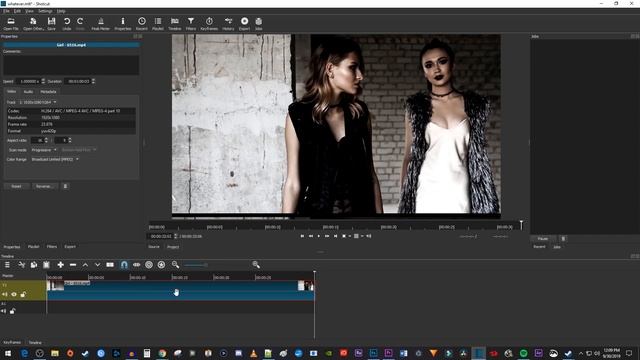Open the Playlist panel from the toolbar
The height and width of the screenshot is (360, 640).
tap(158, 24)
